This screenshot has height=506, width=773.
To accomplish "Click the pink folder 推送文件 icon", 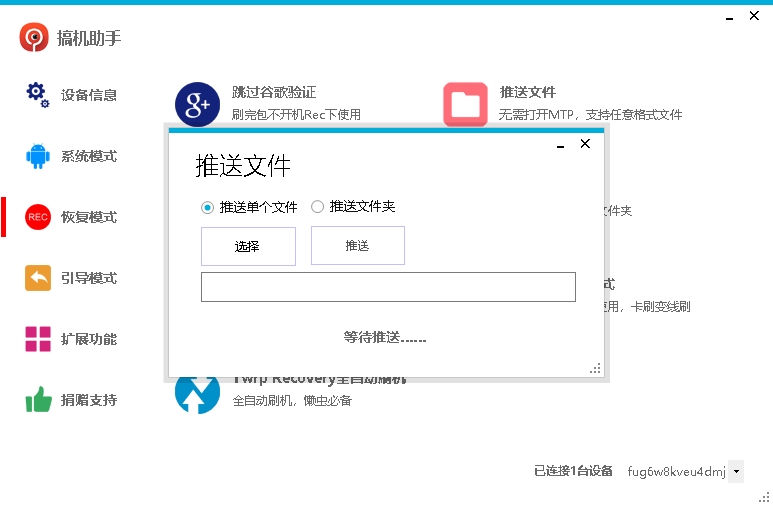I will pos(465,104).
